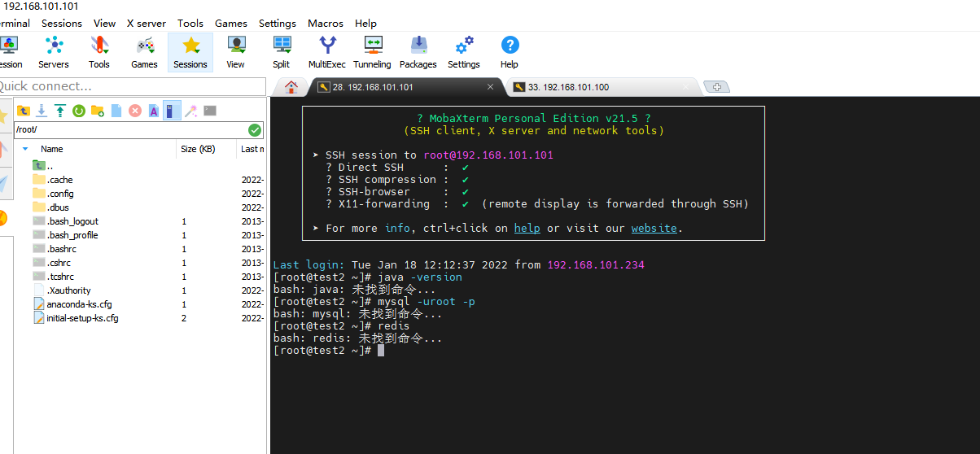Screen dimensions: 980x454
Task: Open new tab with plus button
Action: [x=716, y=87]
